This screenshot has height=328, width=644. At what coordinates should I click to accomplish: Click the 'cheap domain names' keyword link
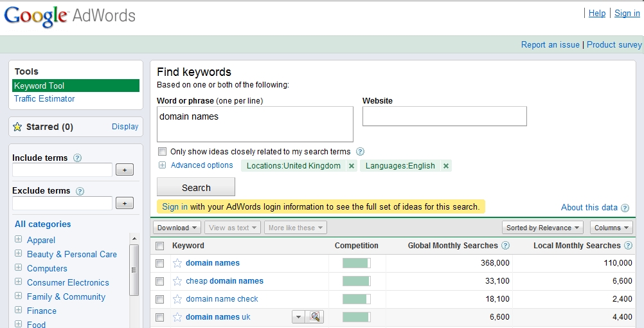[x=225, y=281]
